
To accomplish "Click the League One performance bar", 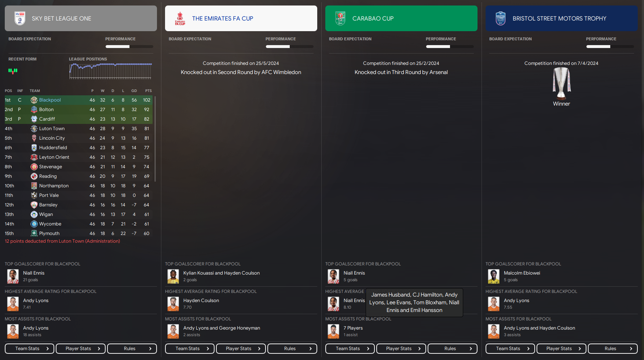I will (x=129, y=47).
